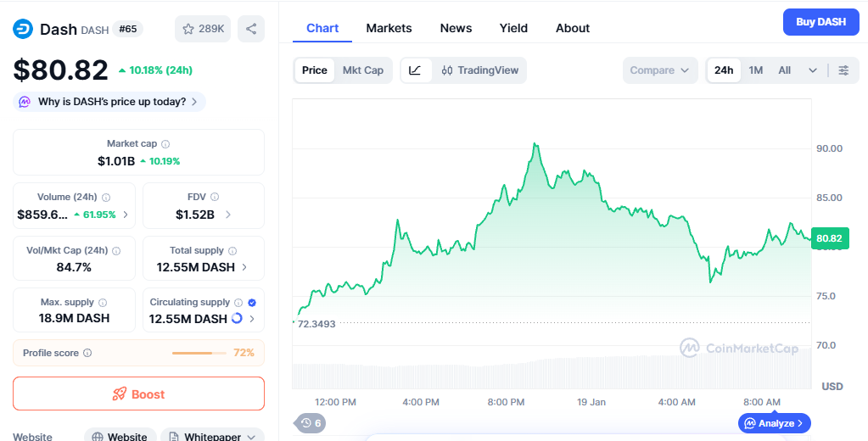Open chart settings sliders icon
Screen dimensions: 868x441
(x=843, y=70)
